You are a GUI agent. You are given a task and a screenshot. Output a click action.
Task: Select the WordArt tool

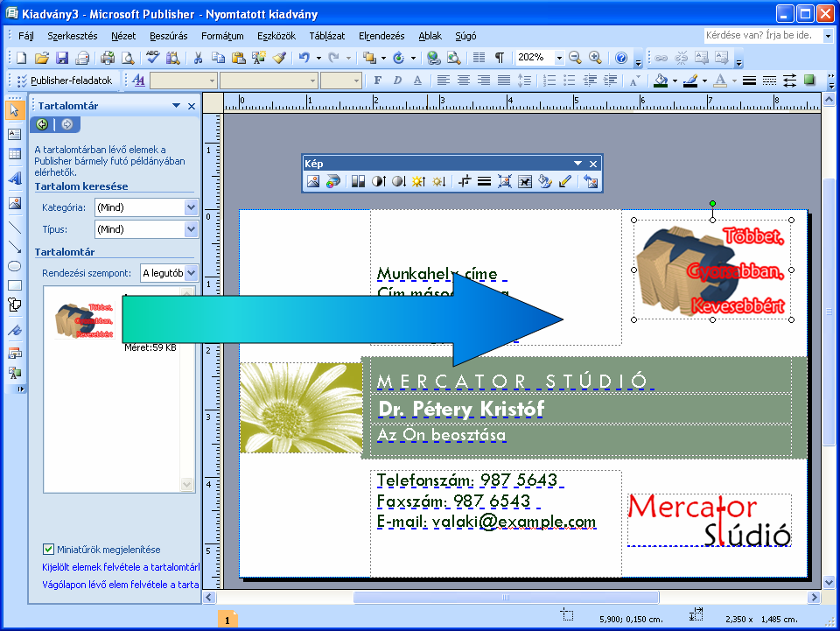click(15, 178)
